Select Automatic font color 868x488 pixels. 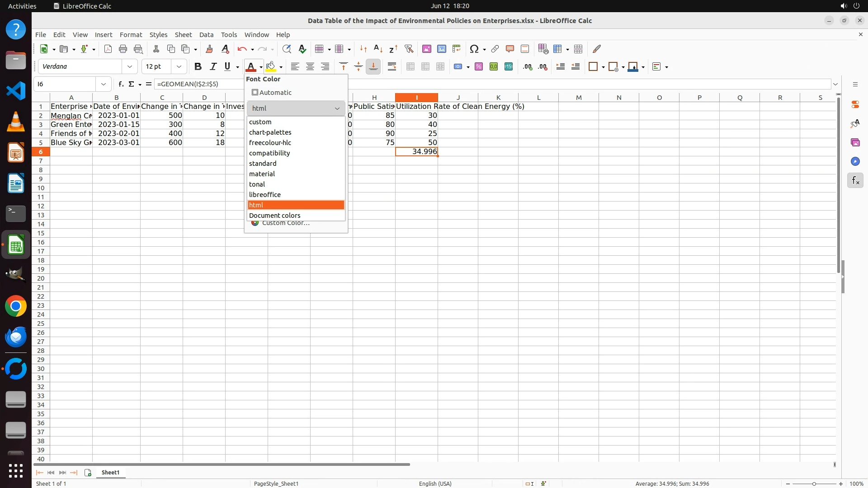[x=272, y=93]
